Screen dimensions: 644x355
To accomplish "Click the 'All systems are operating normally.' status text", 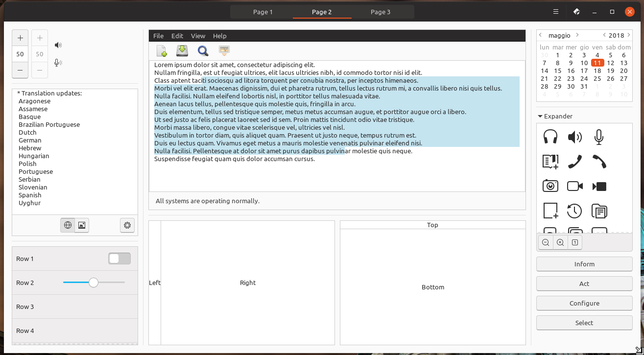I will coord(208,201).
